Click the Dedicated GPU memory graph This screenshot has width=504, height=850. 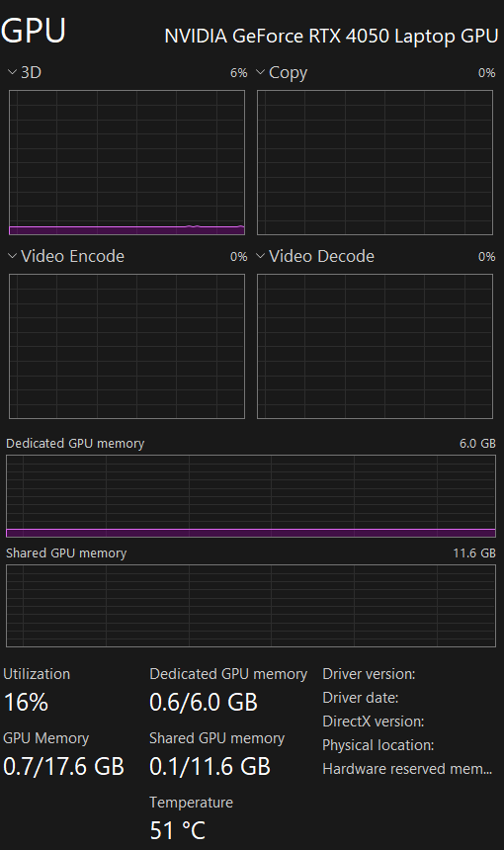coord(251,496)
